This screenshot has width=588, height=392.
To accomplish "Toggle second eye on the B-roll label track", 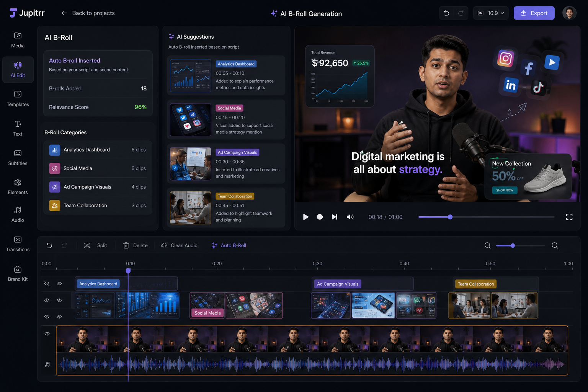I will point(59,284).
